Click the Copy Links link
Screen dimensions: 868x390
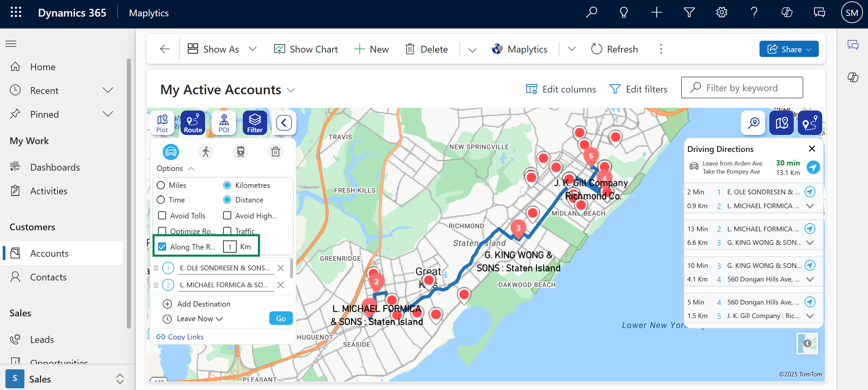pos(185,337)
